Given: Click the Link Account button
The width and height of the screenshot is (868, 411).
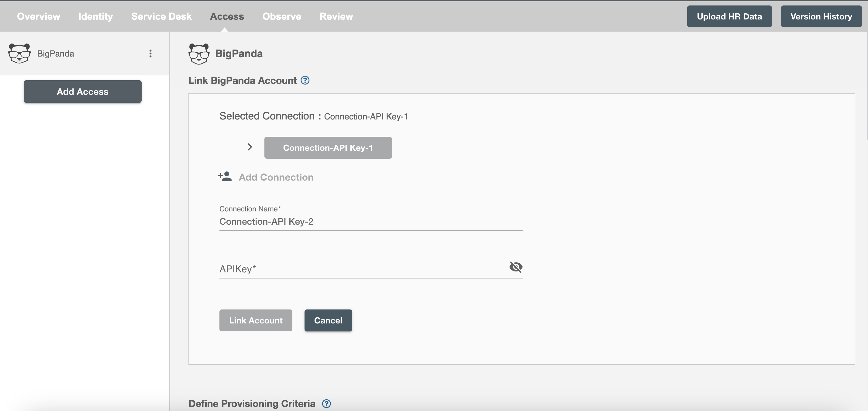Looking at the screenshot, I should 256,320.
